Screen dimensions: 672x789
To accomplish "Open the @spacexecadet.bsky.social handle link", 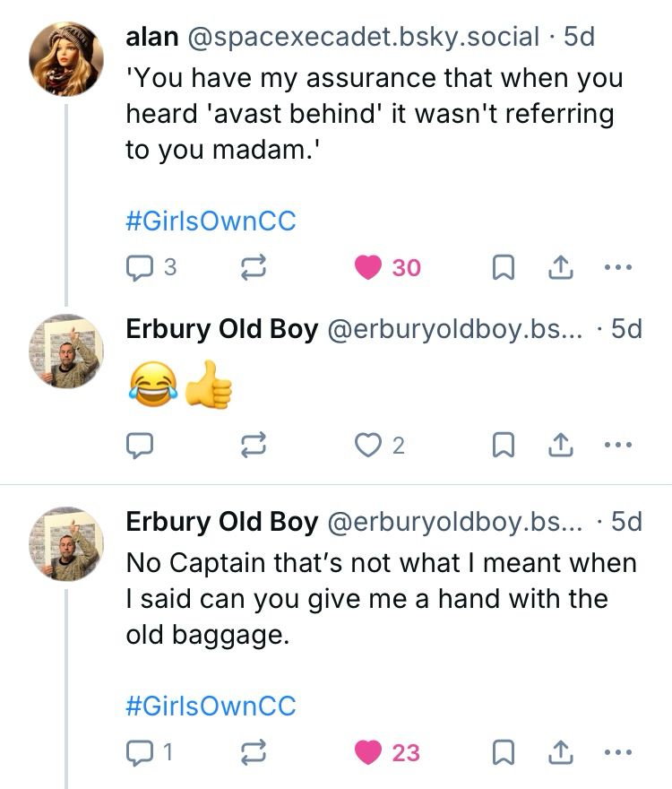I will (363, 37).
